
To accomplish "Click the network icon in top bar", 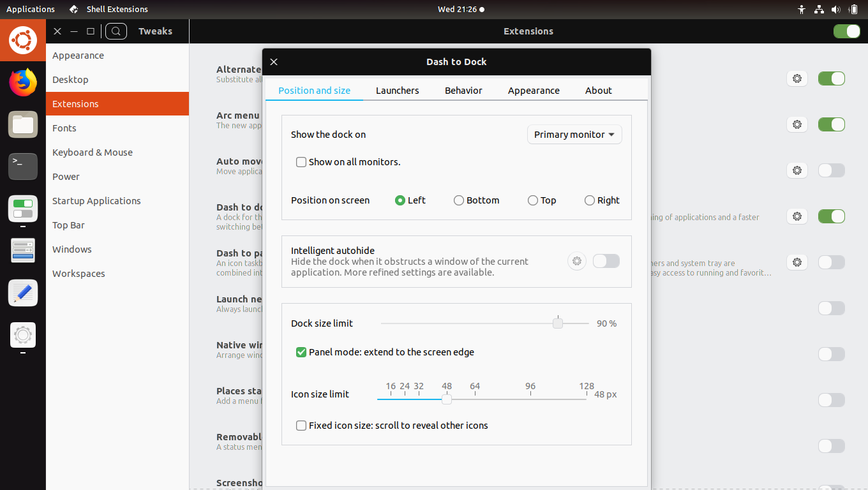I will tap(819, 10).
